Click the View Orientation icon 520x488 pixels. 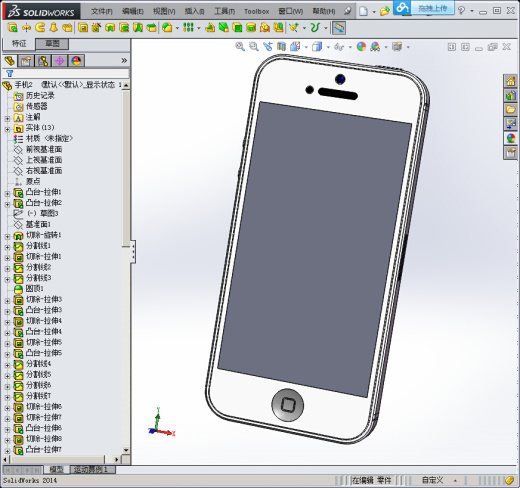tap(295, 47)
